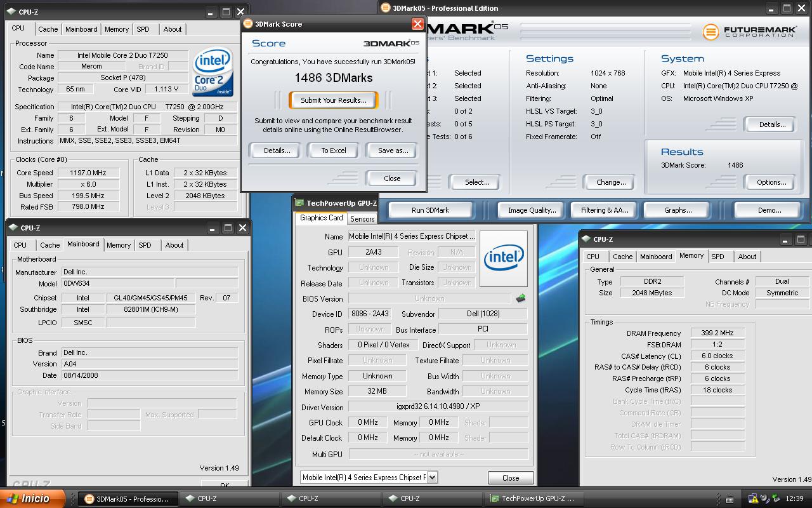Image resolution: width=812 pixels, height=508 pixels.
Task: Open the GPU-Z graphics card selector dropdown
Action: (x=433, y=477)
